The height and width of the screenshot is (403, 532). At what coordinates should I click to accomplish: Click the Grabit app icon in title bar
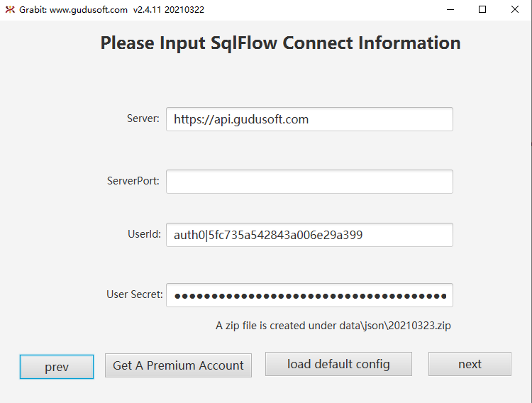tap(10, 10)
